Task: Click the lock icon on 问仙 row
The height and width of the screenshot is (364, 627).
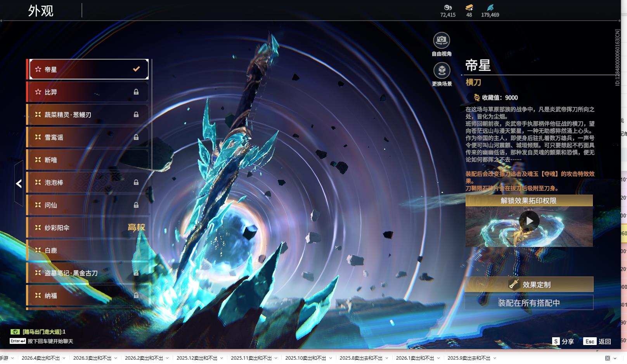Action: [136, 205]
